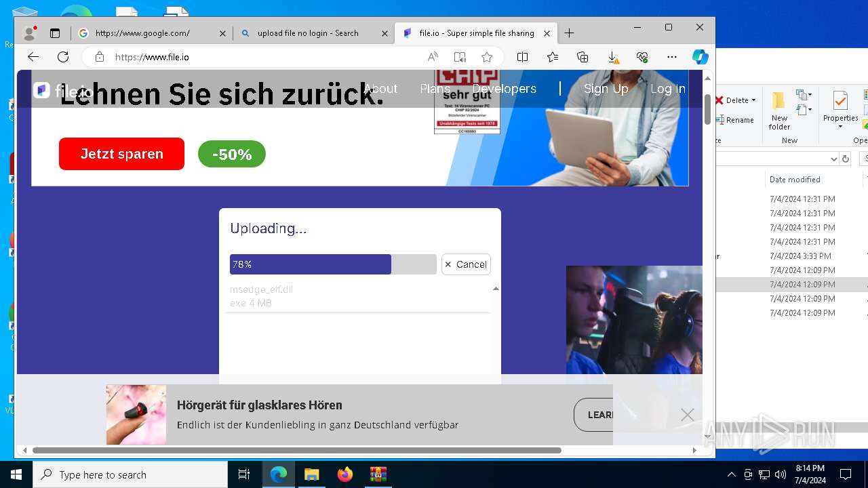Click the horizontal scrollbar at page bottom
Image resolution: width=868 pixels, height=488 pixels.
[296, 450]
